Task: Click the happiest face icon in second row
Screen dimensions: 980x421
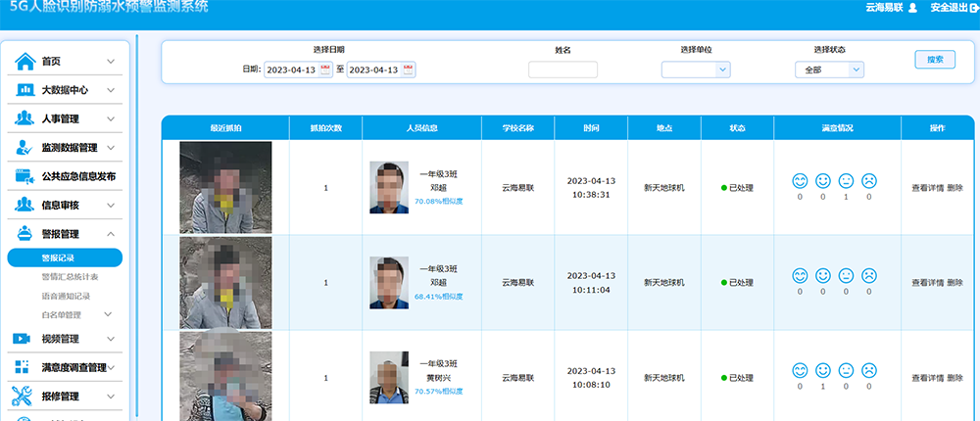Action: coord(800,276)
